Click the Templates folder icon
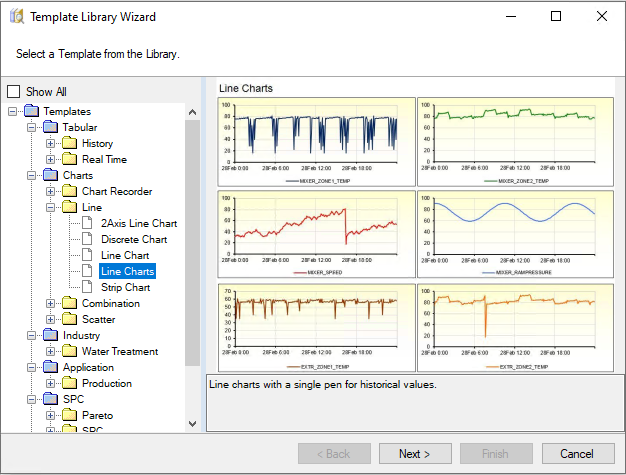The height and width of the screenshot is (475, 626). coord(31,111)
